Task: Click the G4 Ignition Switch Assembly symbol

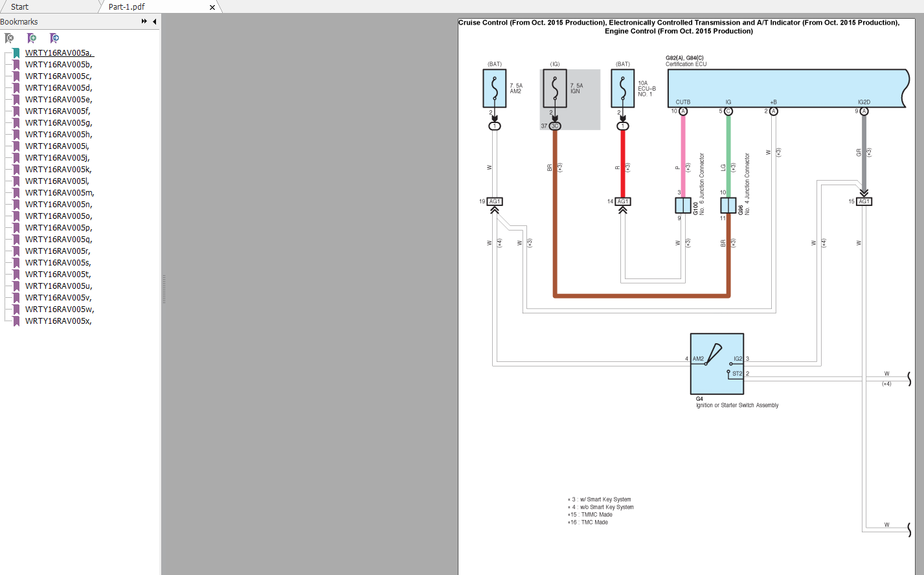Action: point(717,364)
